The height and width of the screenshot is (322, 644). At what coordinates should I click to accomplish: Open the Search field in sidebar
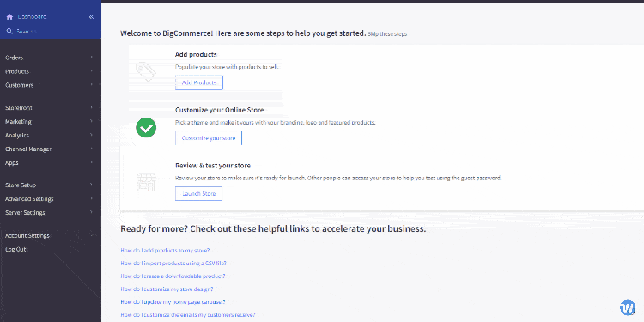pyautogui.click(x=27, y=31)
